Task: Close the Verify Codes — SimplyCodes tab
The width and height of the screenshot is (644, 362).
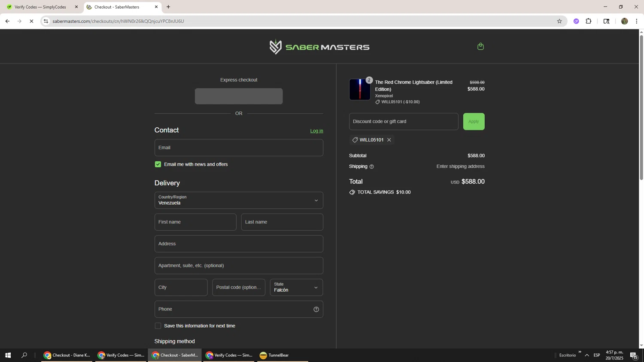Action: pyautogui.click(x=76, y=7)
